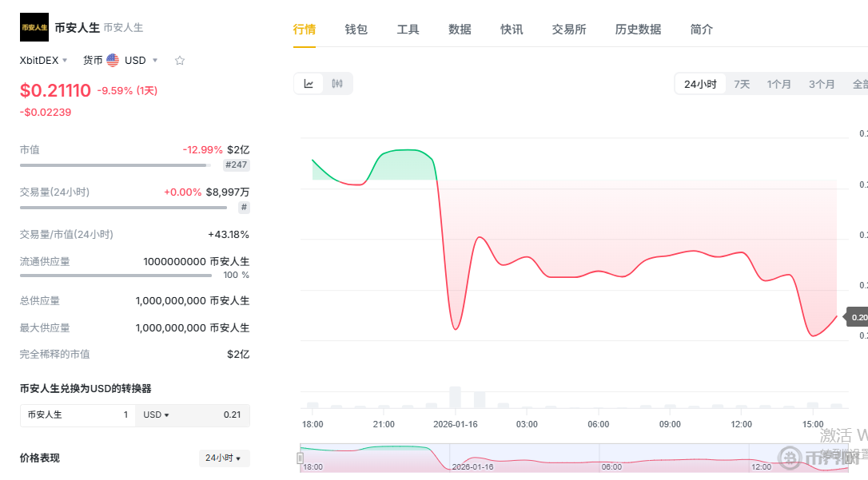Click the converter amount field showing 1
Viewport: 868px width, 480px height.
tap(128, 415)
